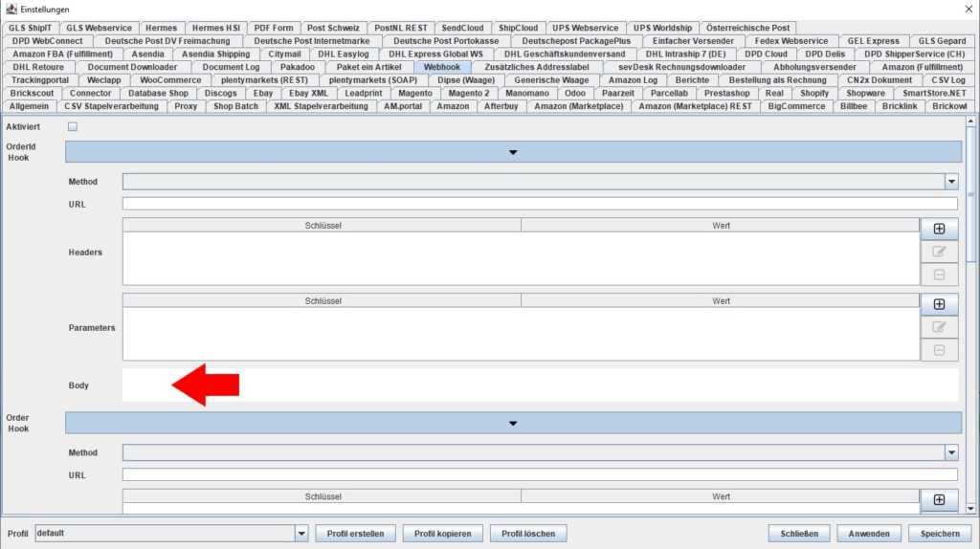
Task: Click the settings panel scrollbar down arrow
Action: pos(970,509)
